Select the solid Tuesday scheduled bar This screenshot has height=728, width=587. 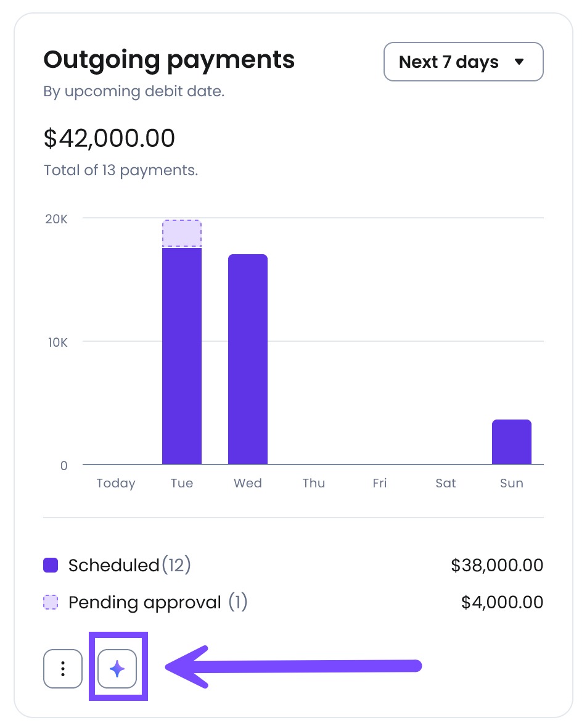[182, 356]
